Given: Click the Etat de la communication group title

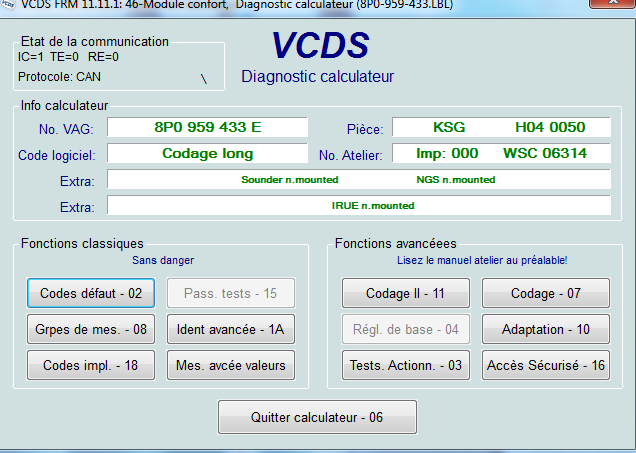Looking at the screenshot, I should (95, 41).
